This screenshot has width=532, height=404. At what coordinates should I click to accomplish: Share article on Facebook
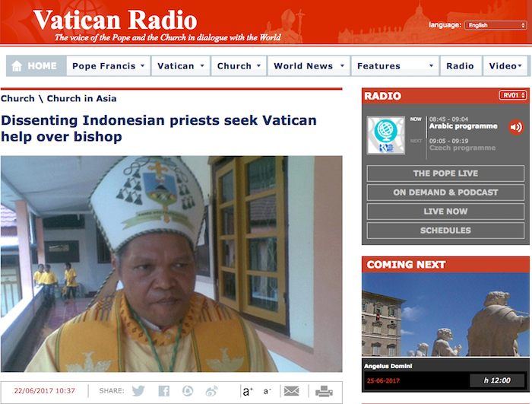pos(164,391)
